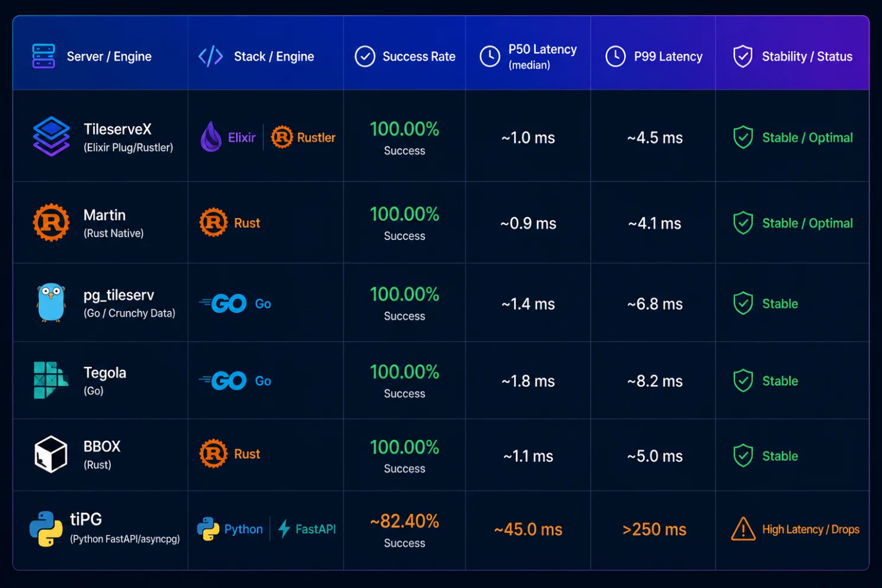The width and height of the screenshot is (882, 588).
Task: Select the '~5.0 ms' P99 latency value
Action: coord(655,456)
